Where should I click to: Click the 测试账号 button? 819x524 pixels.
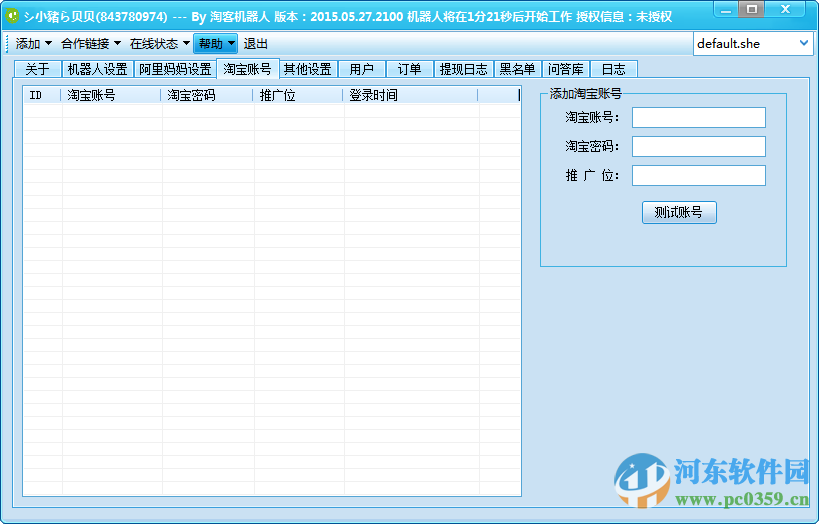click(x=679, y=212)
